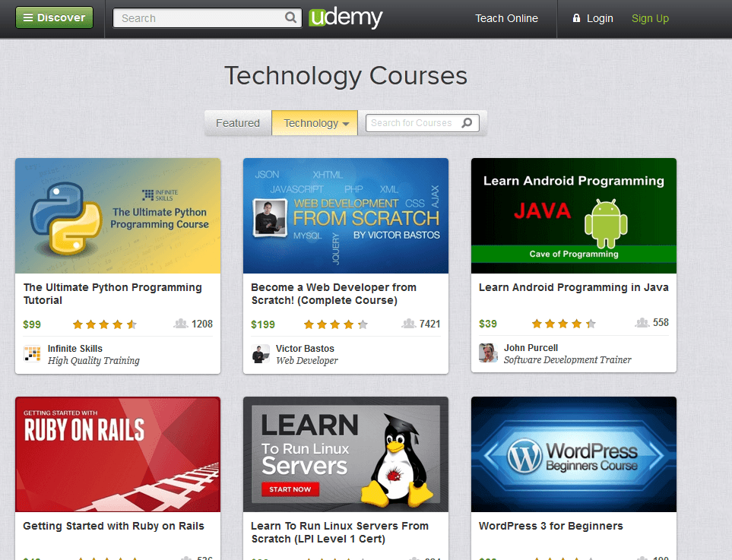Click the 'Software Development Trainer' tagline

click(x=567, y=359)
